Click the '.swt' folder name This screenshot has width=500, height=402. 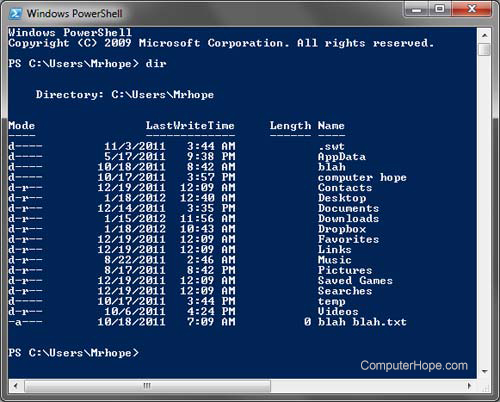[x=331, y=146]
